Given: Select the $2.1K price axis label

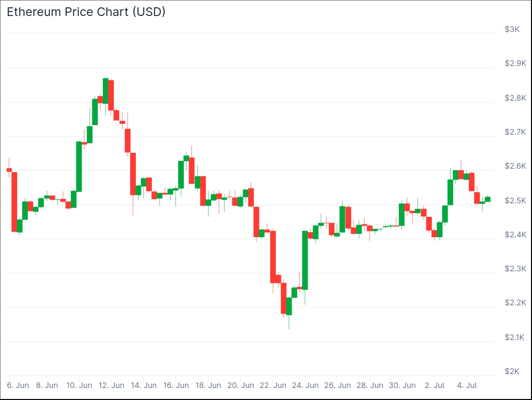Looking at the screenshot, I should [514, 337].
